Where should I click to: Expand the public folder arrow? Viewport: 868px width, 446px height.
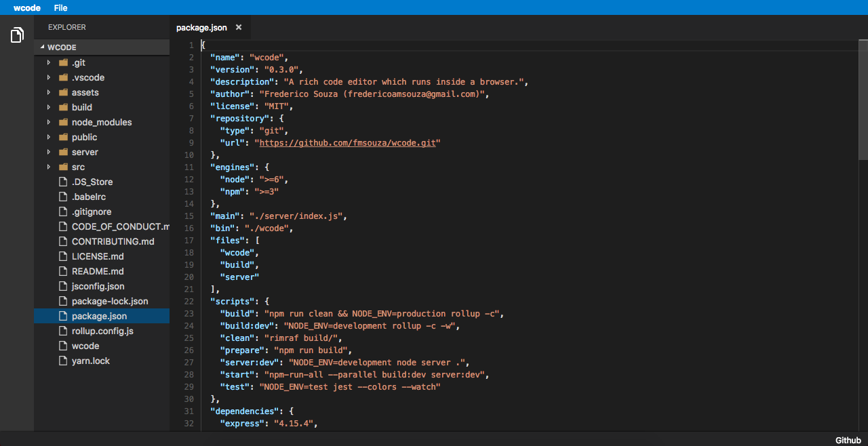click(49, 137)
